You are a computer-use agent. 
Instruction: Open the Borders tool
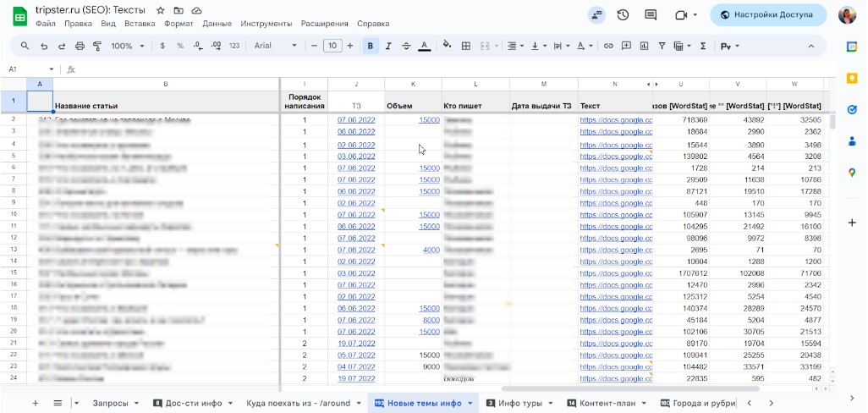pyautogui.click(x=465, y=46)
